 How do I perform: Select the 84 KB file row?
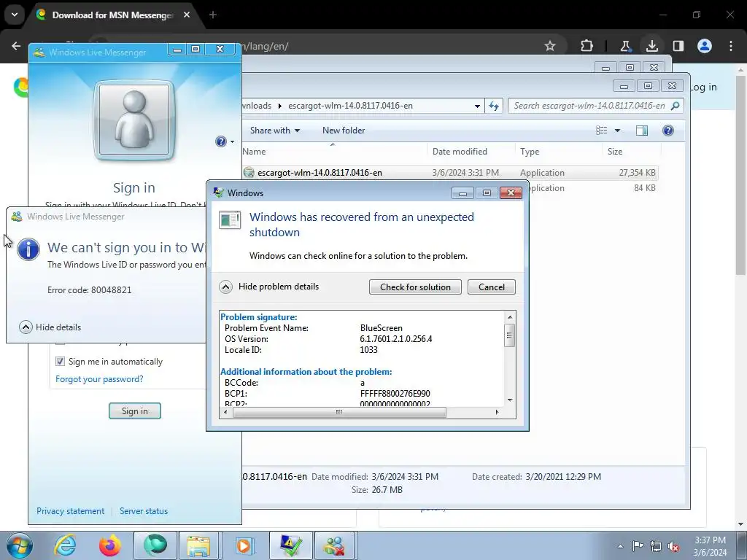(593, 188)
